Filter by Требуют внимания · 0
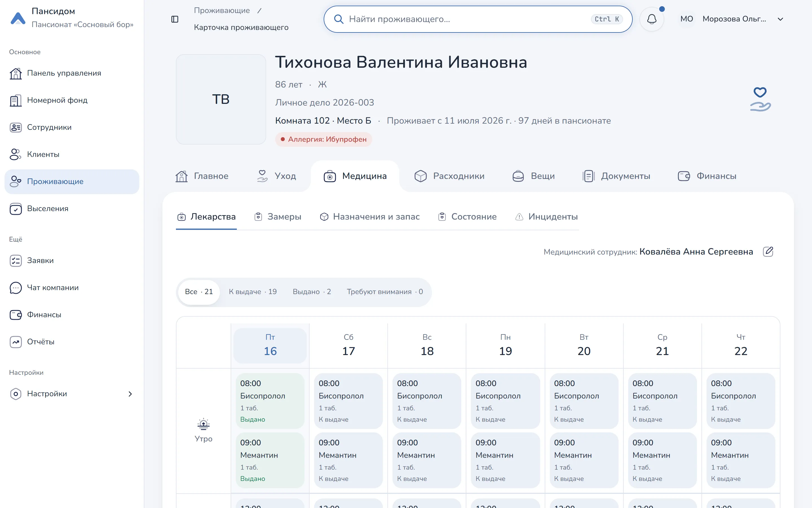The height and width of the screenshot is (508, 812). [x=385, y=292]
